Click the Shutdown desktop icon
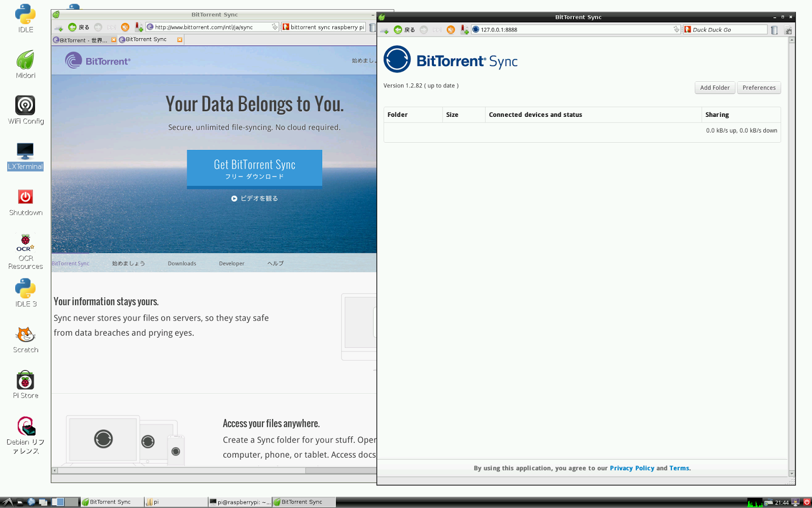812x508 pixels. pyautogui.click(x=25, y=202)
